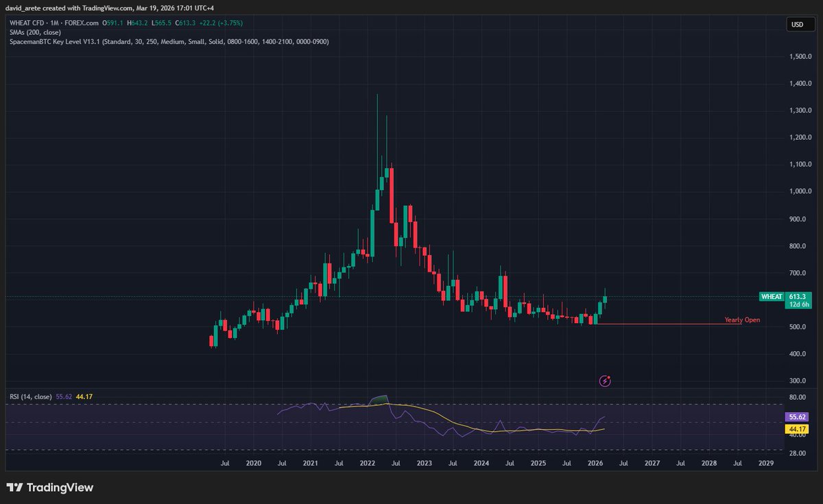Click the green WHEAT symbol tag on price axis
This screenshot has width=823, height=504.
pos(772,297)
